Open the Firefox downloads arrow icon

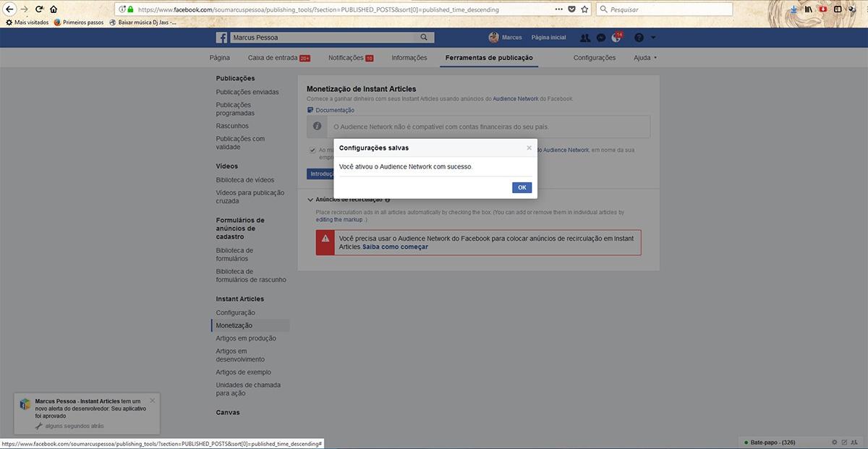[x=794, y=9]
